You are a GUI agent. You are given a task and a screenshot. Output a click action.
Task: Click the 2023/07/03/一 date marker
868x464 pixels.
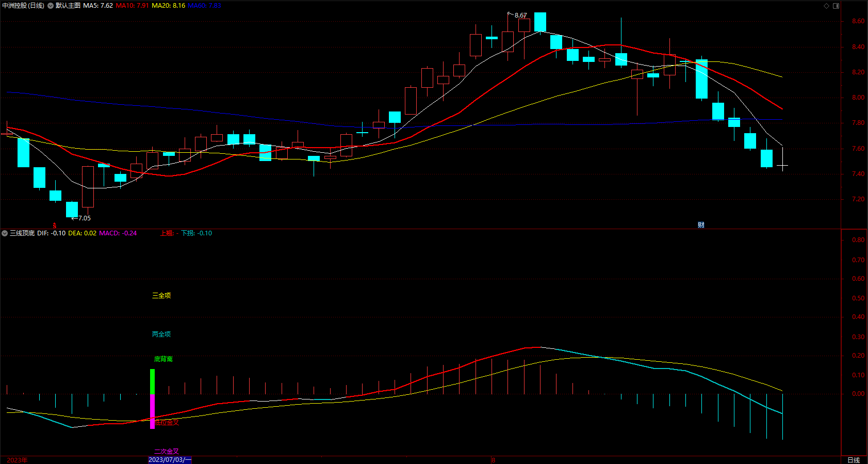[x=170, y=460]
